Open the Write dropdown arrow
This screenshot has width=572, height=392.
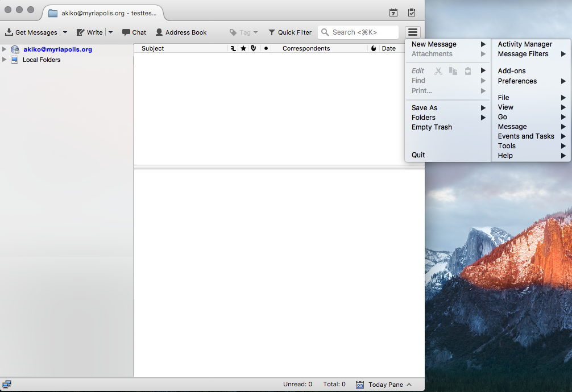point(110,32)
